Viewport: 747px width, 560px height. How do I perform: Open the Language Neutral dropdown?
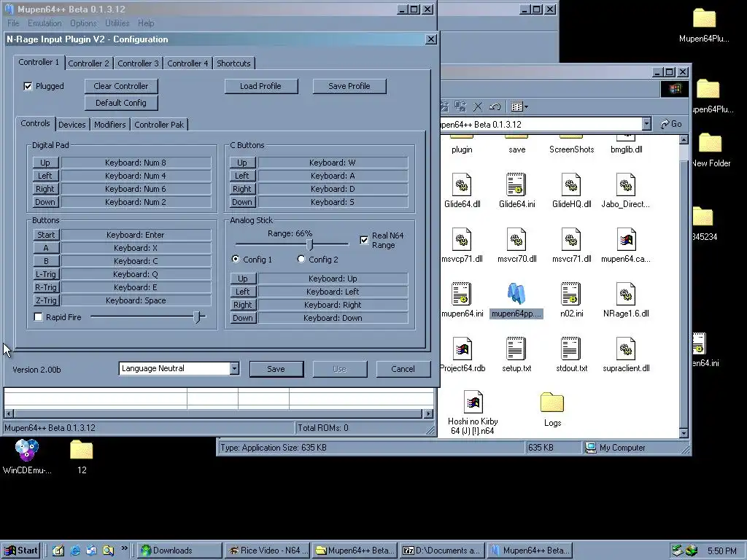tap(234, 368)
